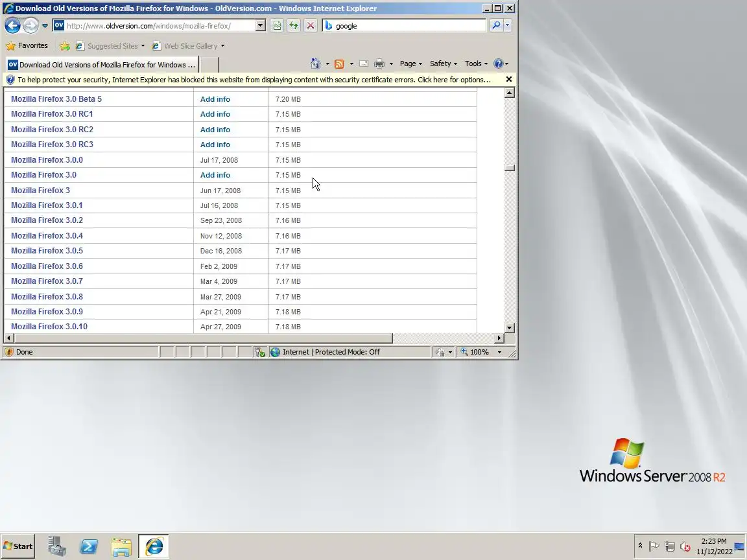Screen dimensions: 747x560
Task: Open a new tab with the blank tab button
Action: (x=209, y=65)
